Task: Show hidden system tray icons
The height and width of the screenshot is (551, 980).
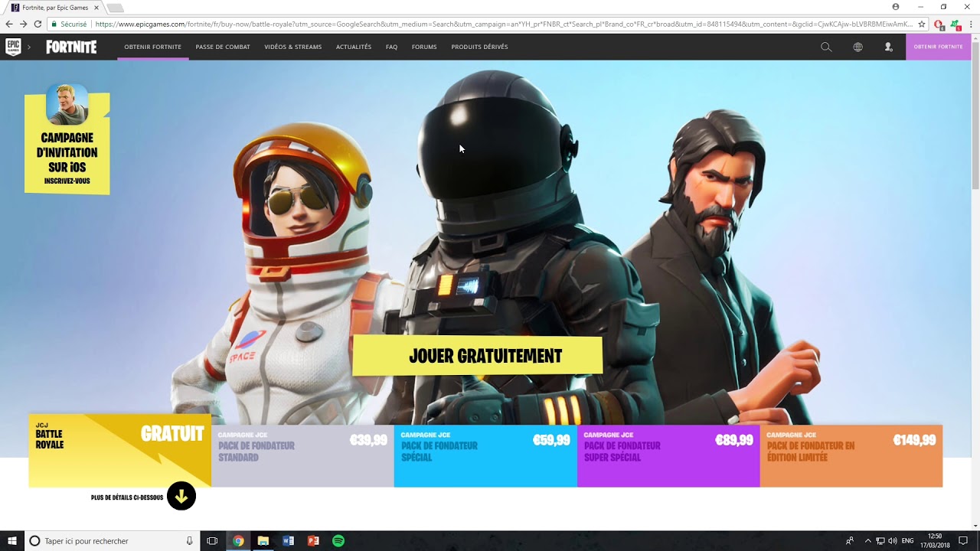Action: pyautogui.click(x=867, y=541)
